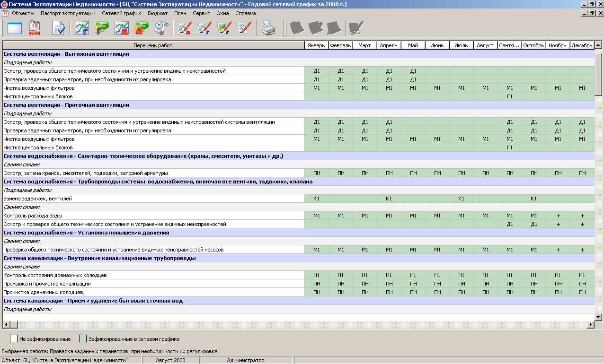
Task: Select the Контроль расхода воды work row
Action: 153,216
